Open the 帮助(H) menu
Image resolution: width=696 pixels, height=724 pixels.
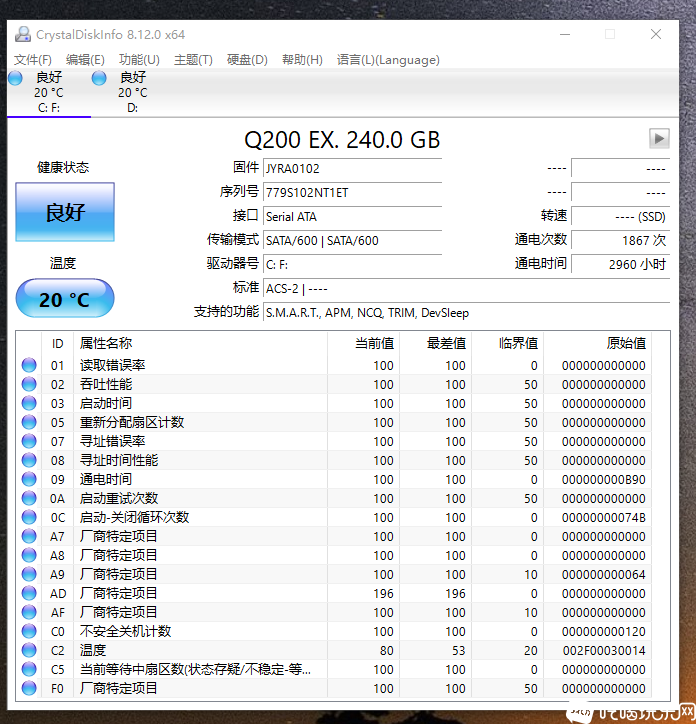(302, 60)
